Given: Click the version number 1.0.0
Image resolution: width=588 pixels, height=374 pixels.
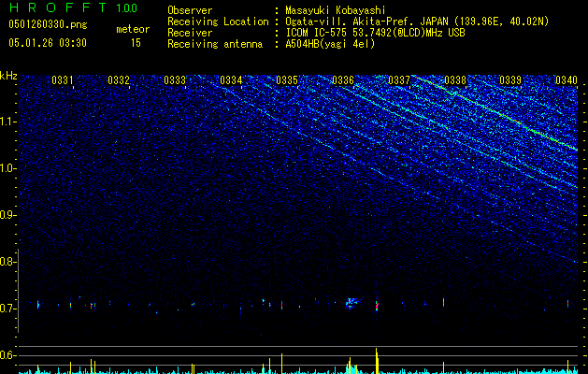Looking at the screenshot, I should 127,8.
